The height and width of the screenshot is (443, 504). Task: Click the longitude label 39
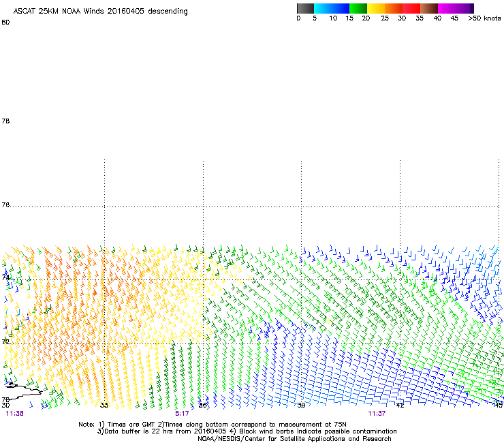(x=301, y=405)
